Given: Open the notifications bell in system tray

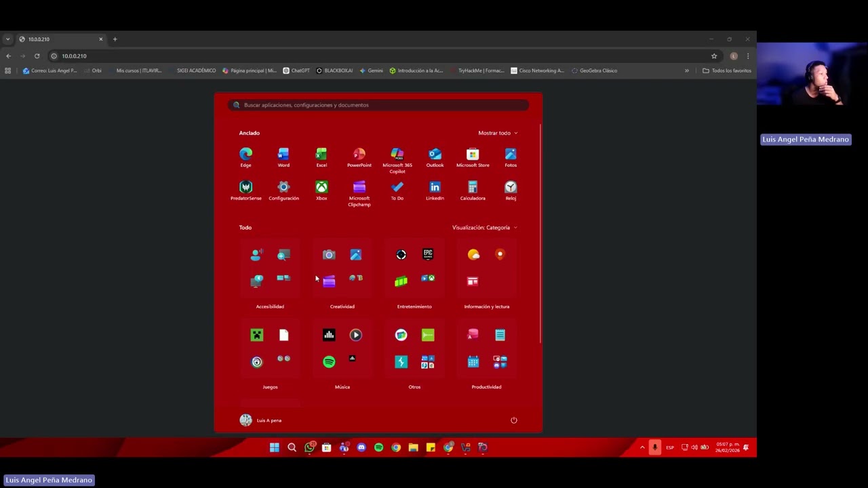Looking at the screenshot, I should [x=746, y=447].
